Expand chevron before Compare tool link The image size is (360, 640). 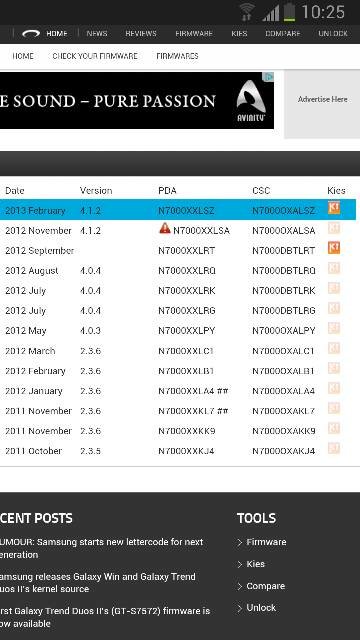coord(240,587)
